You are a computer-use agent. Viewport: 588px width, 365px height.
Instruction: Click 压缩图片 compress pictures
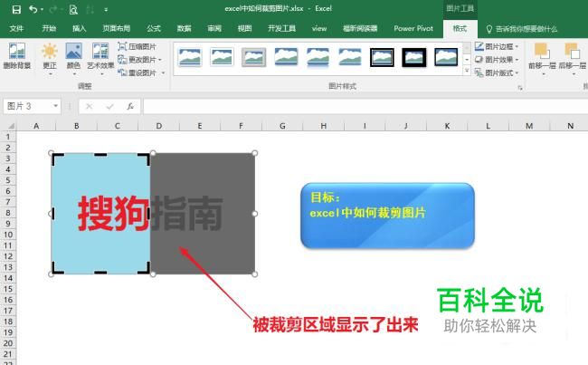point(137,46)
